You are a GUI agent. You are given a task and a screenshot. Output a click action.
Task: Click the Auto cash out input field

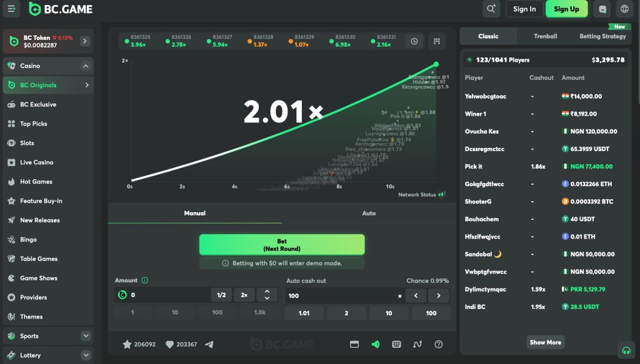click(343, 295)
